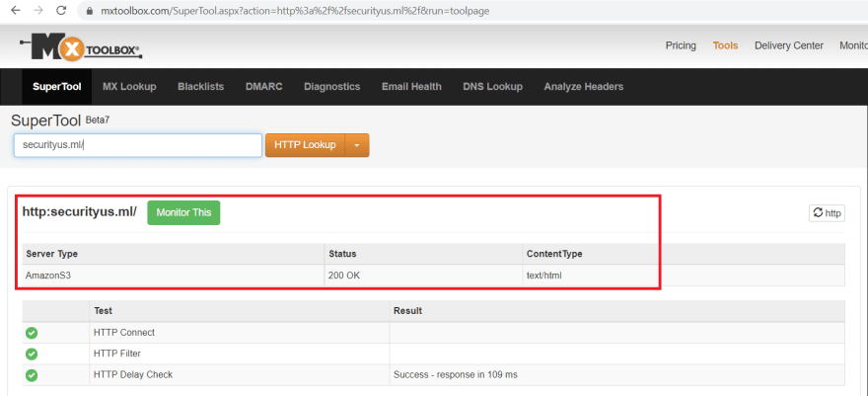Select the http:securityus.ml/ result heading
This screenshot has width=868, height=396.
(x=79, y=212)
